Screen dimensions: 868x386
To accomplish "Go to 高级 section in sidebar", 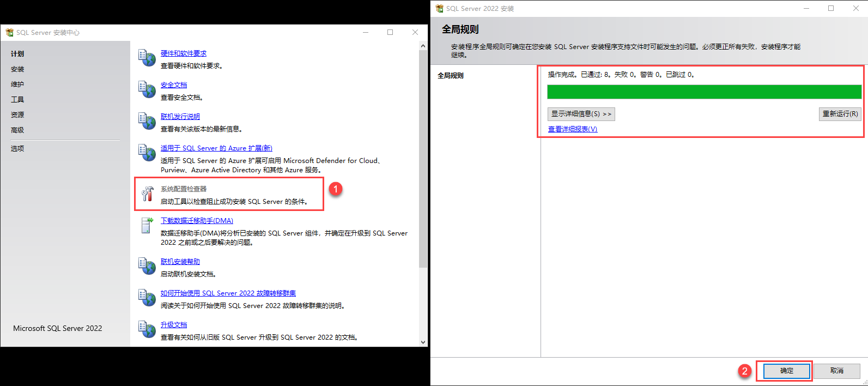I will 17,130.
